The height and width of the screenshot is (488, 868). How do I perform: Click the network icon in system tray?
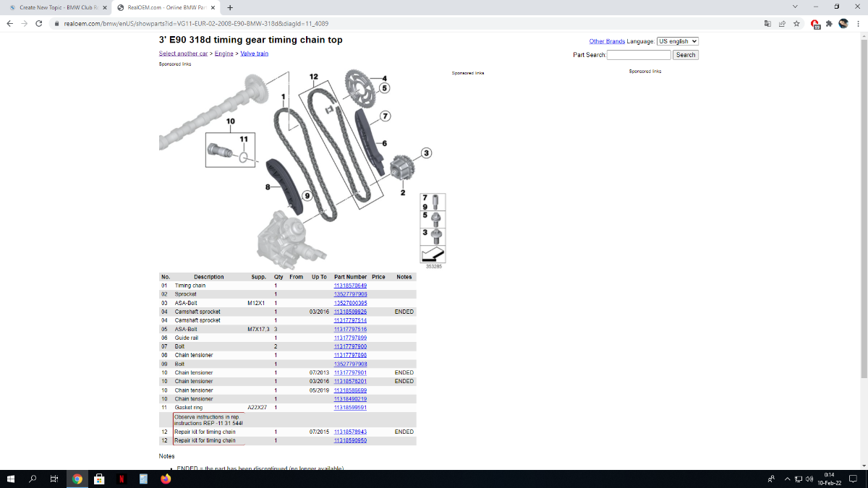point(799,479)
